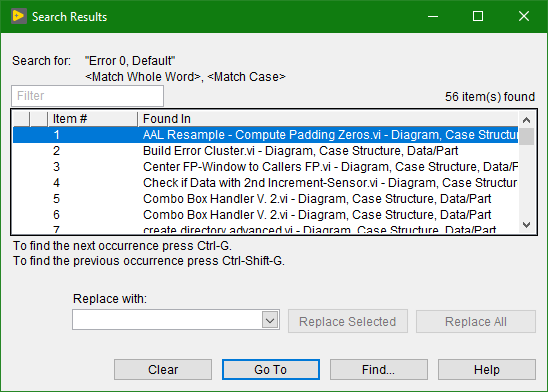Click the Go To button
The height and width of the screenshot is (392, 548).
pyautogui.click(x=271, y=369)
